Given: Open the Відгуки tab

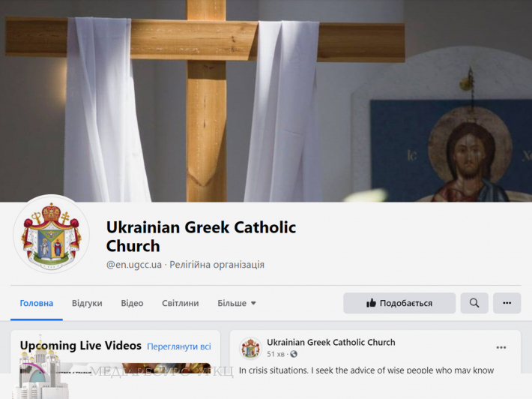Looking at the screenshot, I should pos(87,303).
